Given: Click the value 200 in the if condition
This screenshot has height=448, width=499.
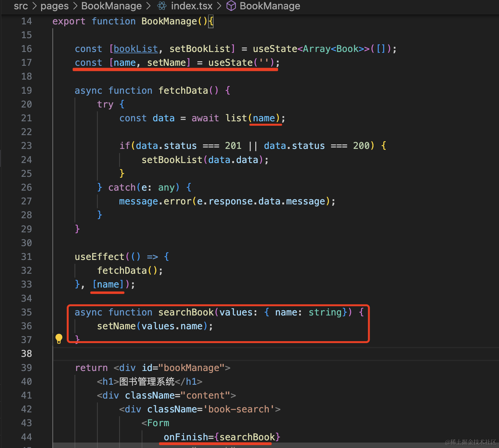Looking at the screenshot, I should point(361,146).
